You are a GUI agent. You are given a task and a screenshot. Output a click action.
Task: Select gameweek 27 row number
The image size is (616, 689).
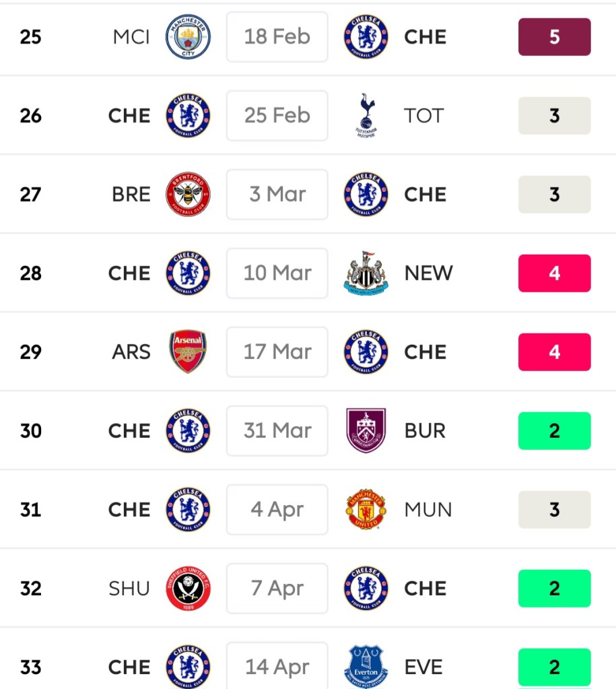point(31,194)
